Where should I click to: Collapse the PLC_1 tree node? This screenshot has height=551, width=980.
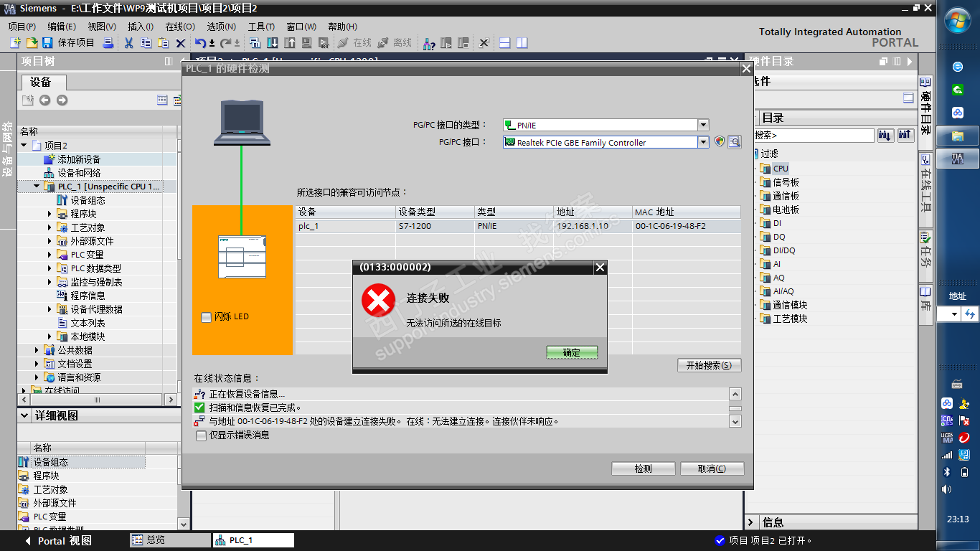pos(37,187)
